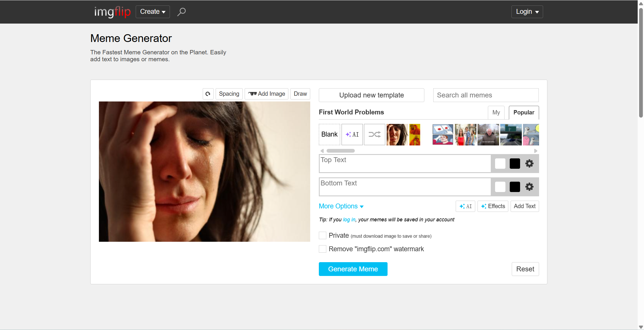The height and width of the screenshot is (330, 644).
Task: Select the Bernie Sanders template thumbnail
Action: click(488, 135)
